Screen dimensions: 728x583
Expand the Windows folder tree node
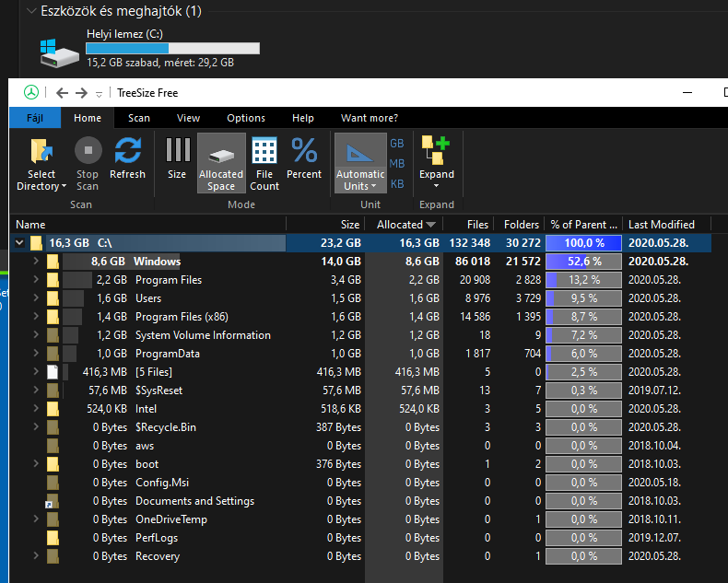(36, 262)
